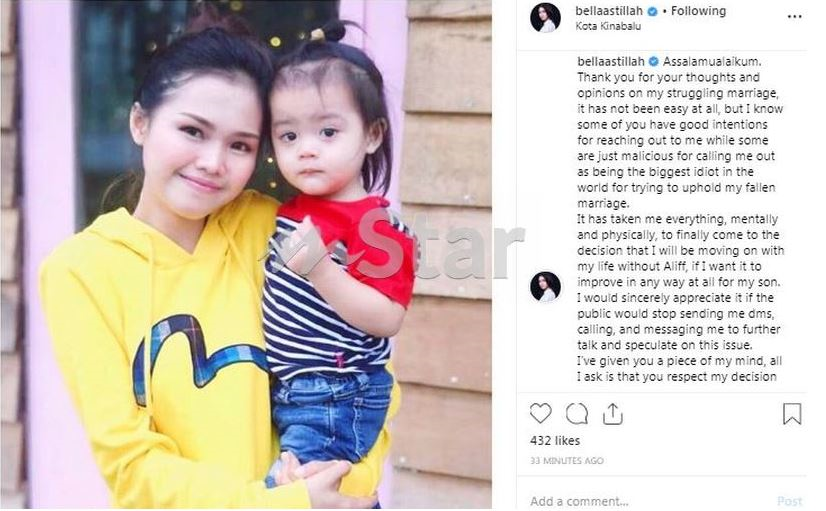
Task: Click the Post comment button
Action: pyautogui.click(x=790, y=501)
